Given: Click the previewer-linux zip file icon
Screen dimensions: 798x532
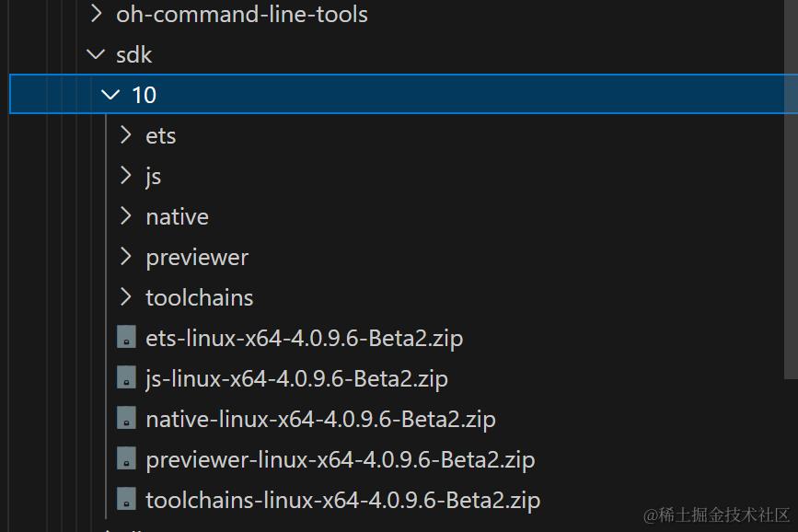Looking at the screenshot, I should pyautogui.click(x=126, y=459).
